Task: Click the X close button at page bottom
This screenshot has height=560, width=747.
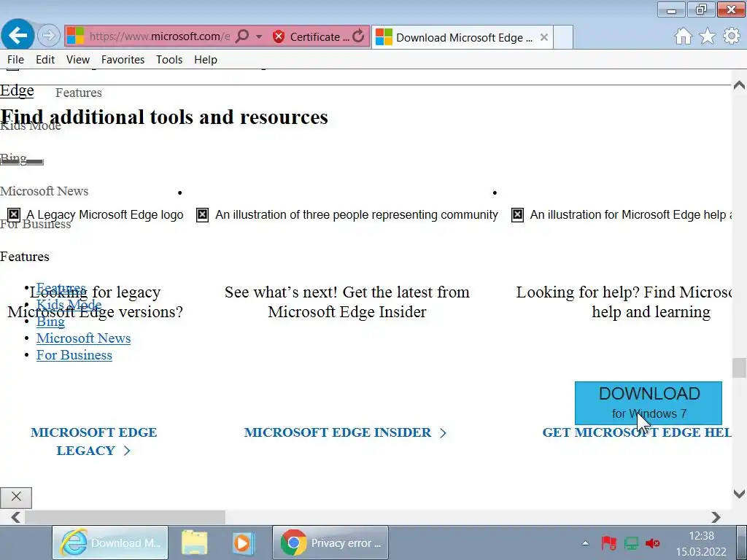Action: tap(16, 497)
